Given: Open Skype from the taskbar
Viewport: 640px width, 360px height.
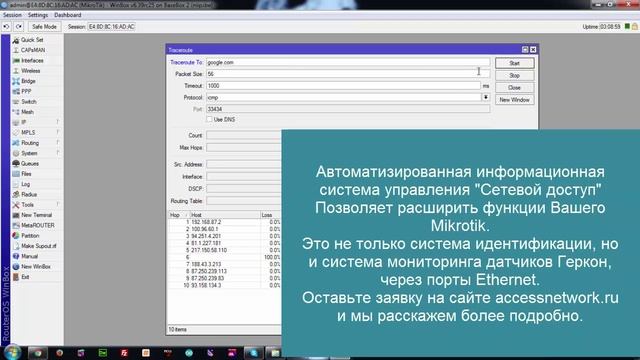Looking at the screenshot, I should tap(253, 353).
